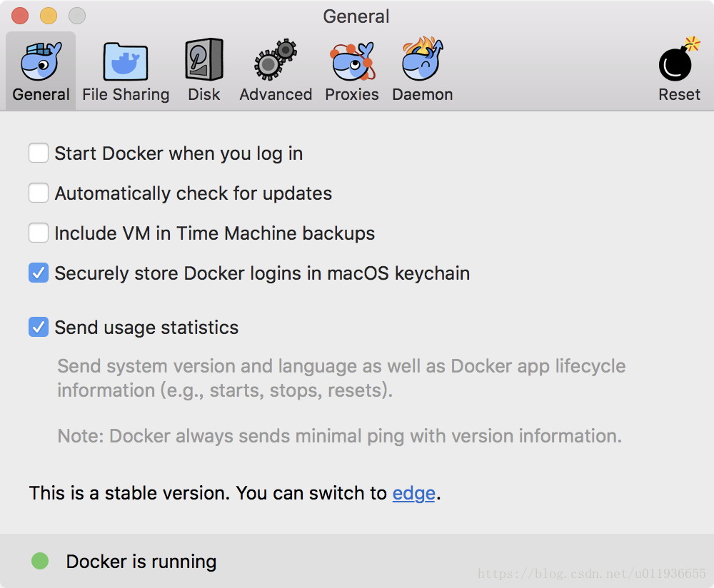Click "This is a stable version" text
The height and width of the screenshot is (588, 714).
pos(129,493)
